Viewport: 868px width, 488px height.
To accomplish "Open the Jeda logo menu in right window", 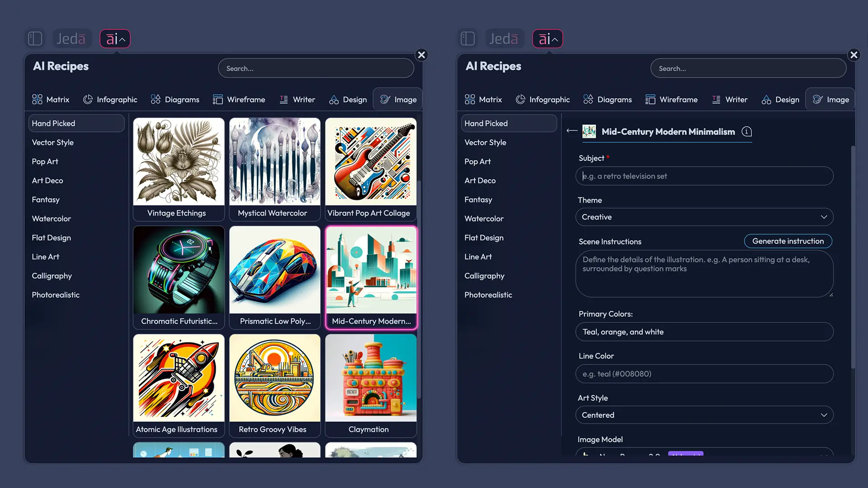I will [504, 38].
